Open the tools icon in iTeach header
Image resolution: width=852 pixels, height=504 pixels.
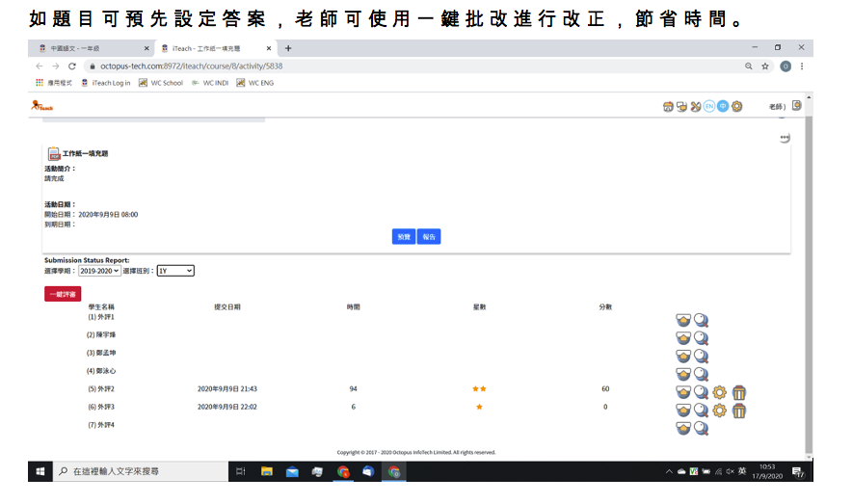696,106
